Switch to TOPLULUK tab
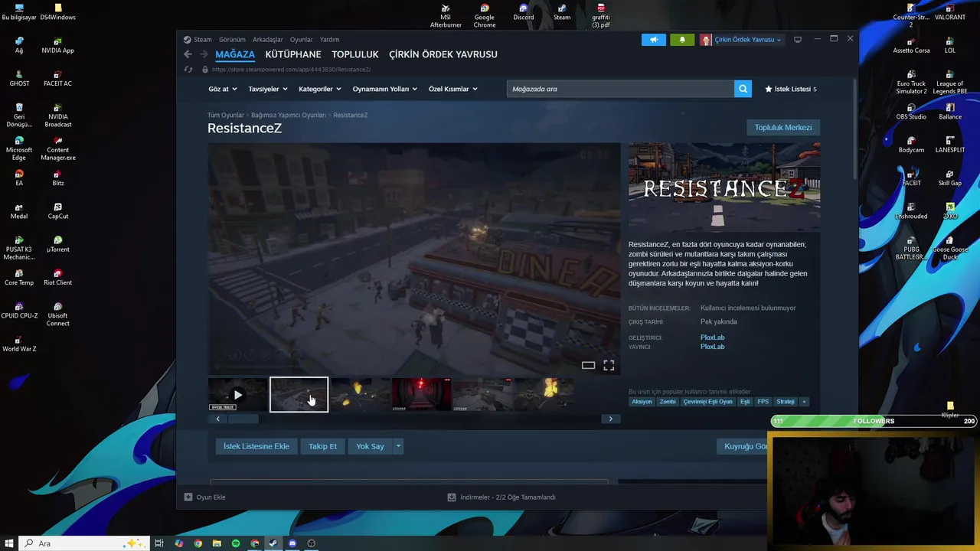This screenshot has width=980, height=551. [x=355, y=54]
